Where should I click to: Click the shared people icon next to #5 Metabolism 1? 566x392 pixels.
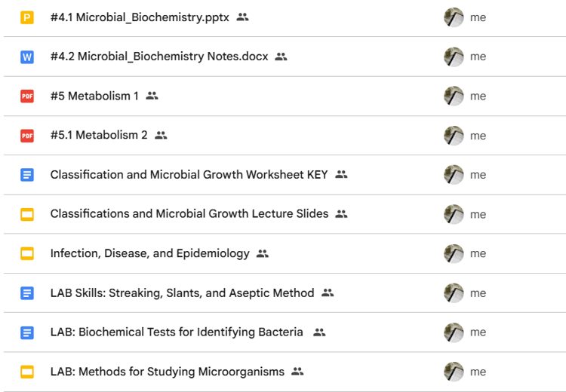152,96
